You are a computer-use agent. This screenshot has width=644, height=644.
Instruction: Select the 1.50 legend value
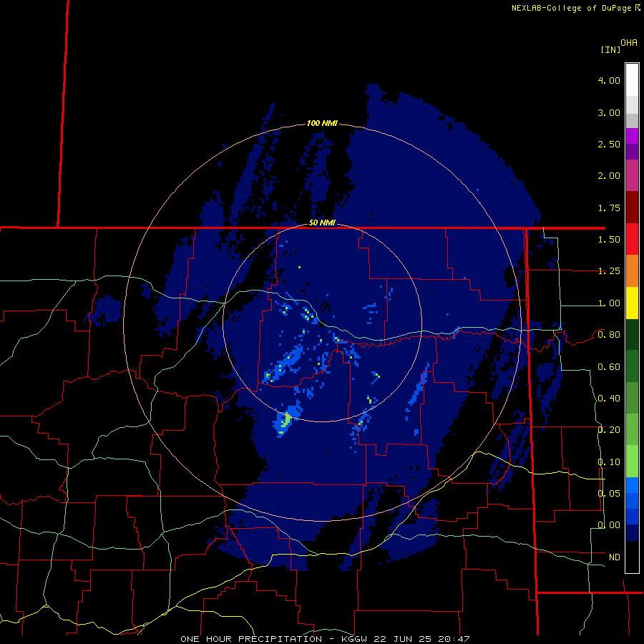(x=609, y=240)
